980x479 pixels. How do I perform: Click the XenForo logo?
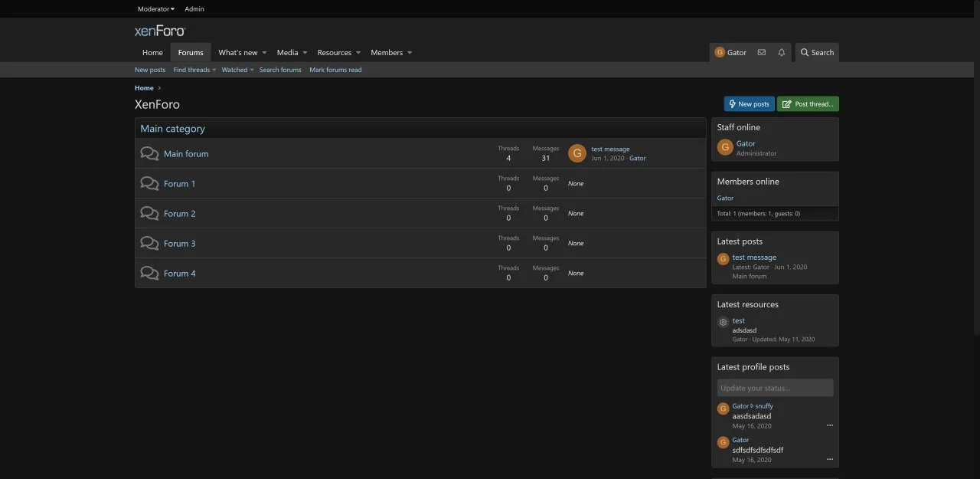tap(160, 31)
